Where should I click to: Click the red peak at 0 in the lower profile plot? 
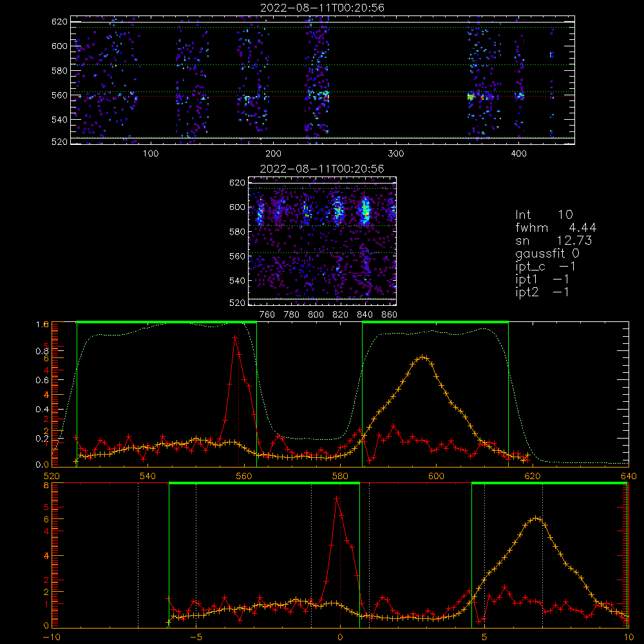[336, 498]
